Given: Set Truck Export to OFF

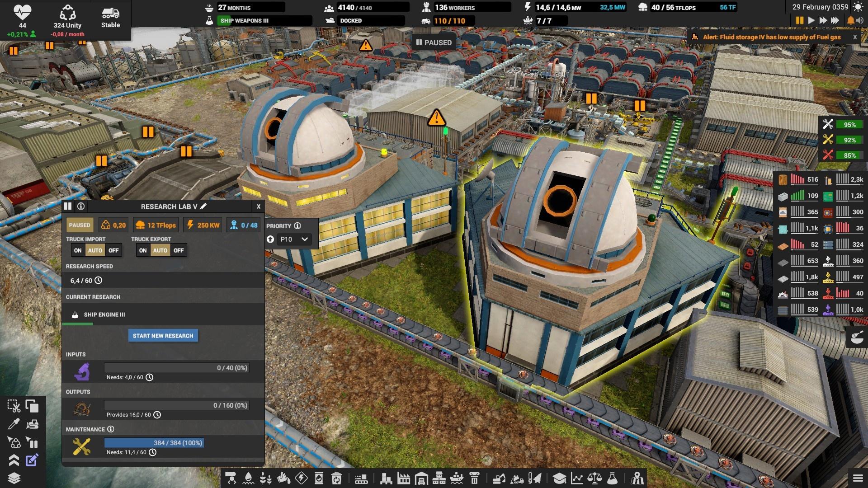Looking at the screenshot, I should coord(179,250).
